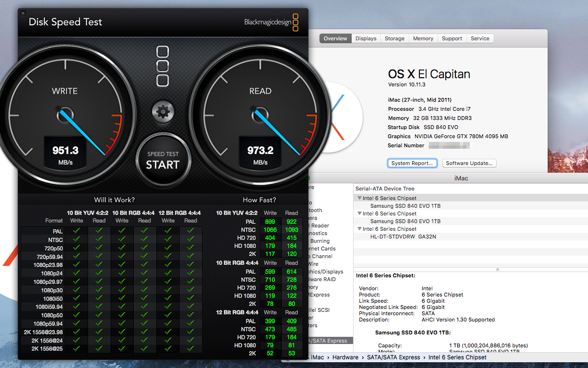588x368 pixels.
Task: Click the PAL row 10 Bit YUV write checkmark
Action: tap(76, 231)
